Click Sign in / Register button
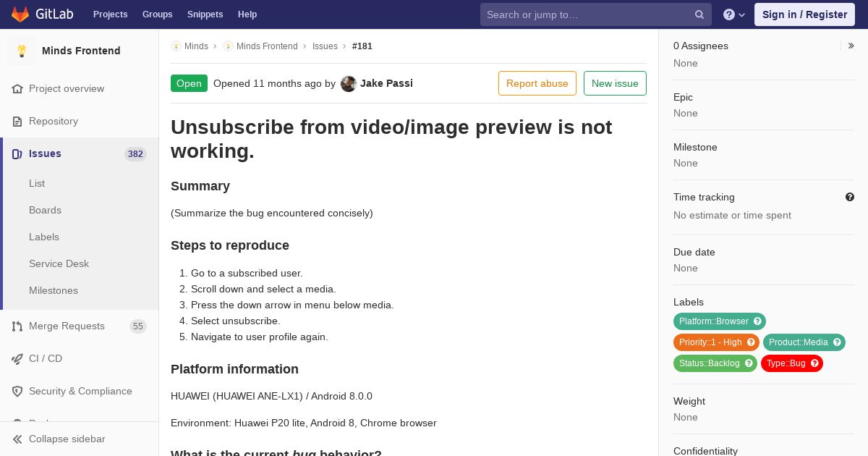The width and height of the screenshot is (868, 456). pos(804,14)
